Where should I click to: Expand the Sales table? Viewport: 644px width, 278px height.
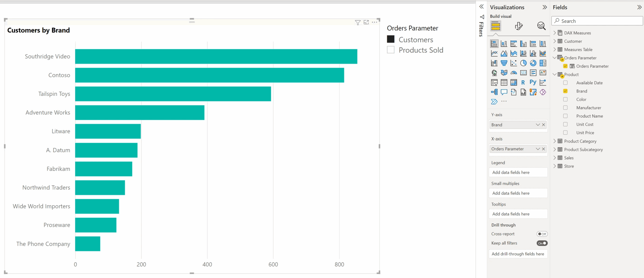pyautogui.click(x=554, y=157)
